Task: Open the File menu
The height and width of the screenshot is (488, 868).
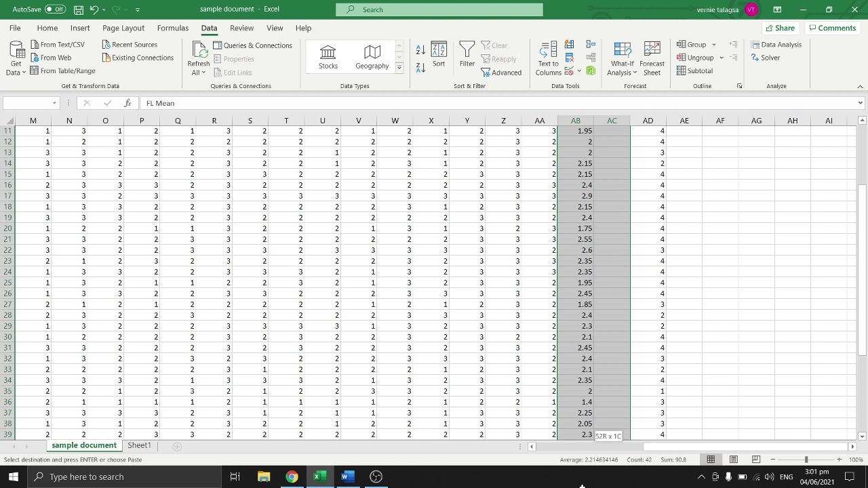Action: [x=15, y=28]
